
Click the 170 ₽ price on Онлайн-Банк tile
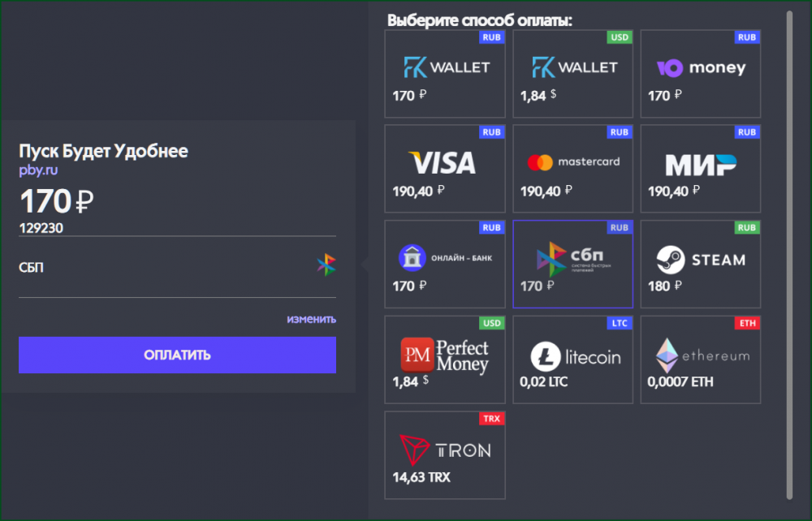[x=409, y=286]
